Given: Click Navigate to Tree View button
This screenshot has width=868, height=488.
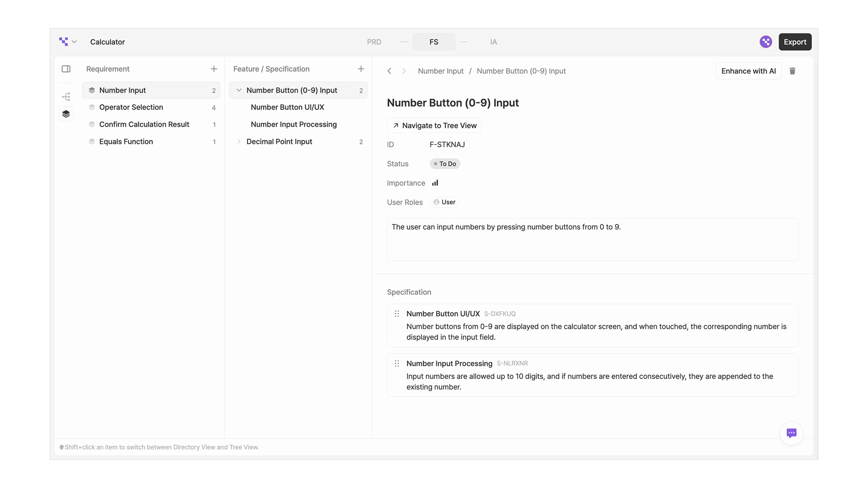Looking at the screenshot, I should point(434,126).
